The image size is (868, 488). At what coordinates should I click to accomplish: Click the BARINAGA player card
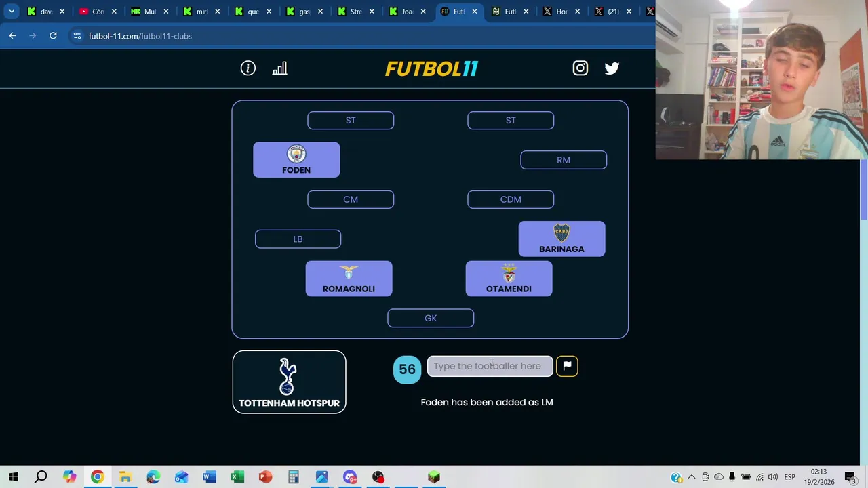[561, 239]
